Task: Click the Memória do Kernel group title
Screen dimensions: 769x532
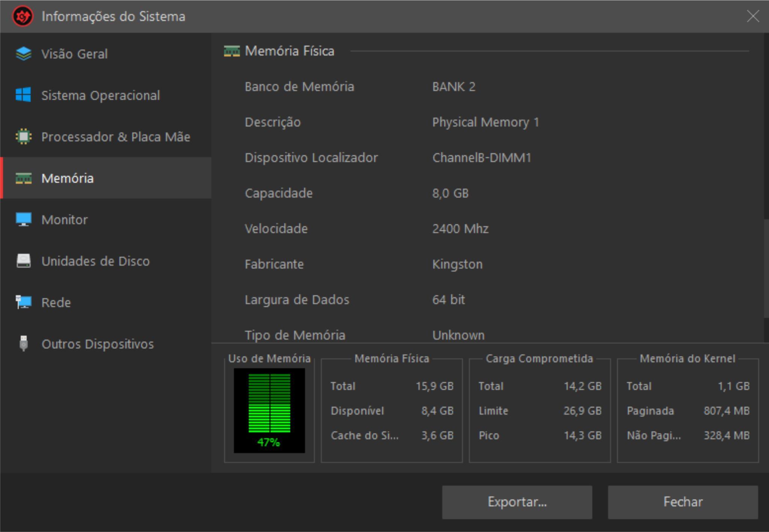Action: tap(688, 359)
